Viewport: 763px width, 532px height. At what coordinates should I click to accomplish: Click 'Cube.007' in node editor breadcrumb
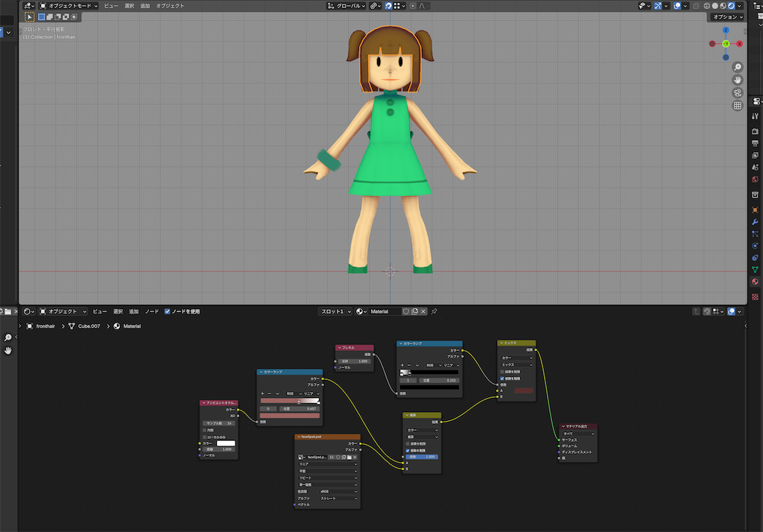89,326
